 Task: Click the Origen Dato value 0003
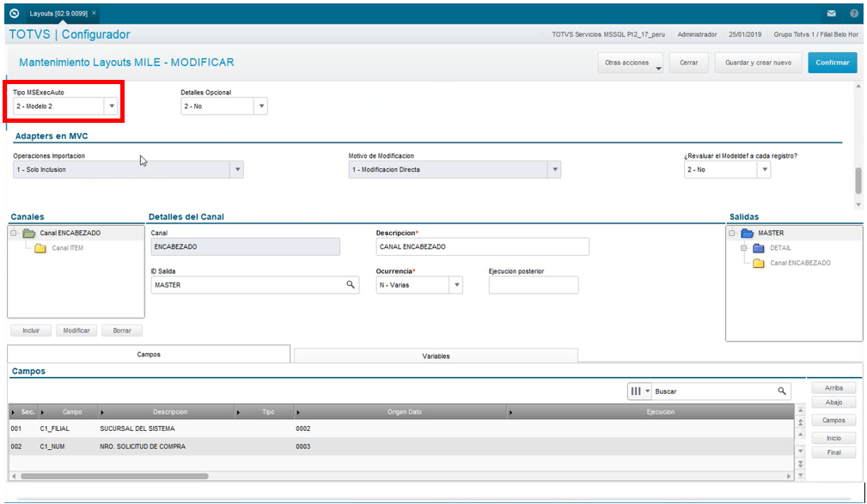tap(303, 446)
